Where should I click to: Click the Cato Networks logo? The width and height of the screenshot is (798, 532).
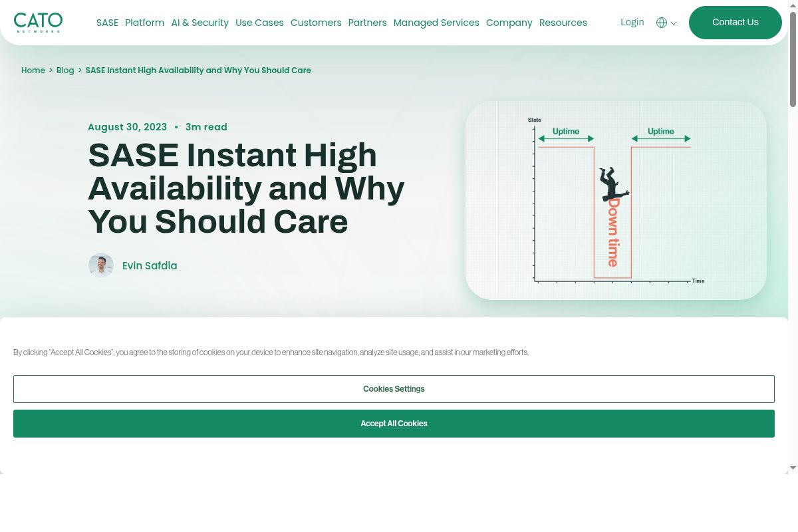point(38,22)
